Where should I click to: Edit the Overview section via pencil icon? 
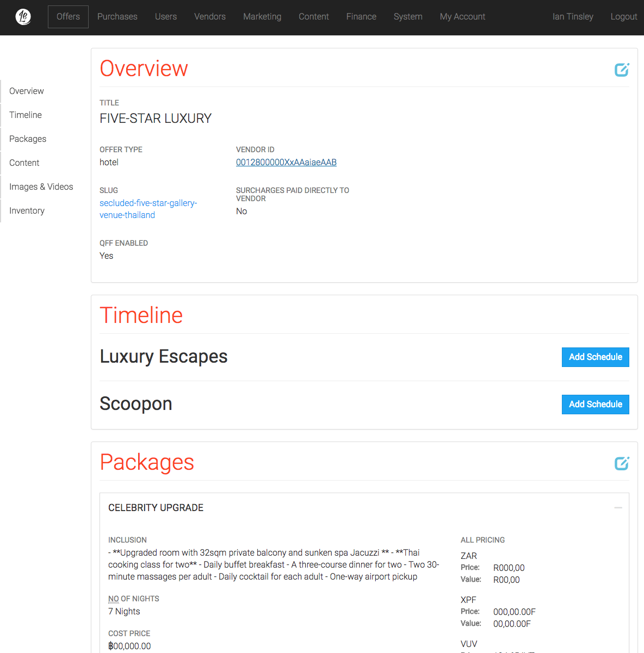[621, 70]
